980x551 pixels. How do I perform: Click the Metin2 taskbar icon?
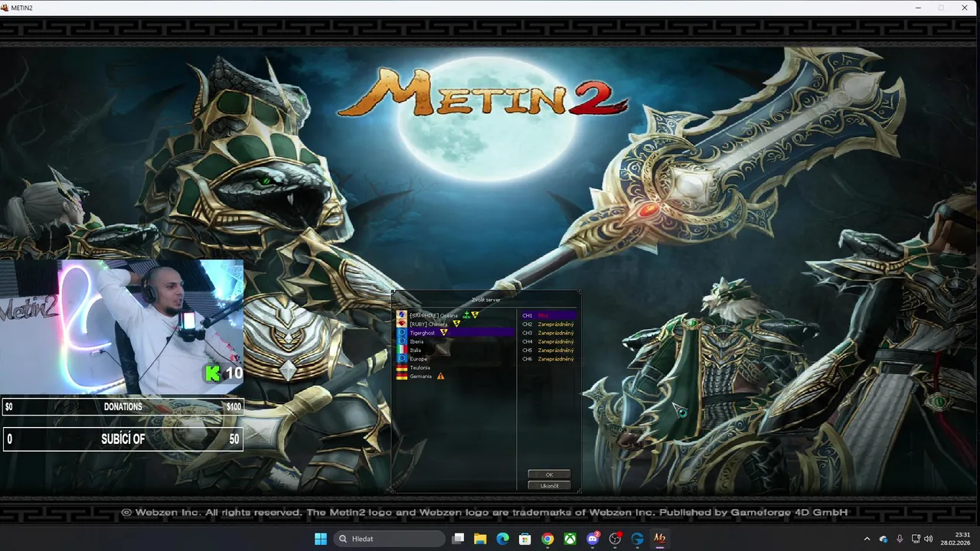(x=659, y=539)
